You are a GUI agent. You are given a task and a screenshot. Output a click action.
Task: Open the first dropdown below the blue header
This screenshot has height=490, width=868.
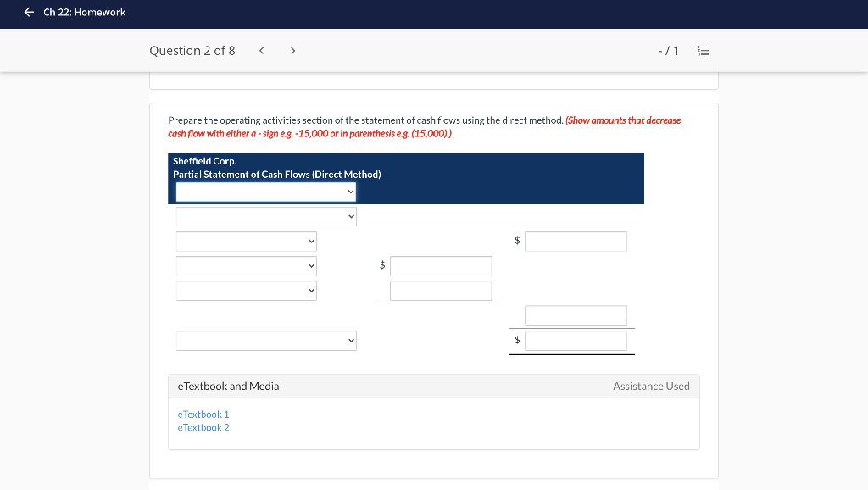click(x=265, y=216)
